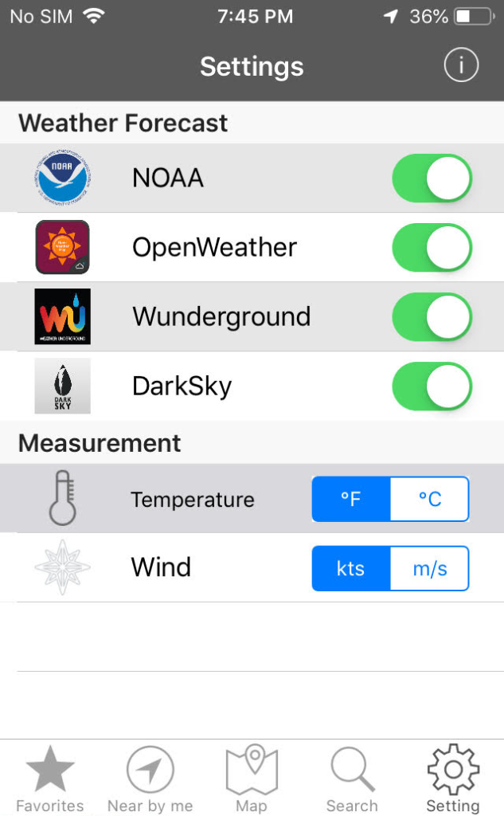504x816 pixels.
Task: Click the compass rose icon next to Wind
Action: pyautogui.click(x=62, y=568)
